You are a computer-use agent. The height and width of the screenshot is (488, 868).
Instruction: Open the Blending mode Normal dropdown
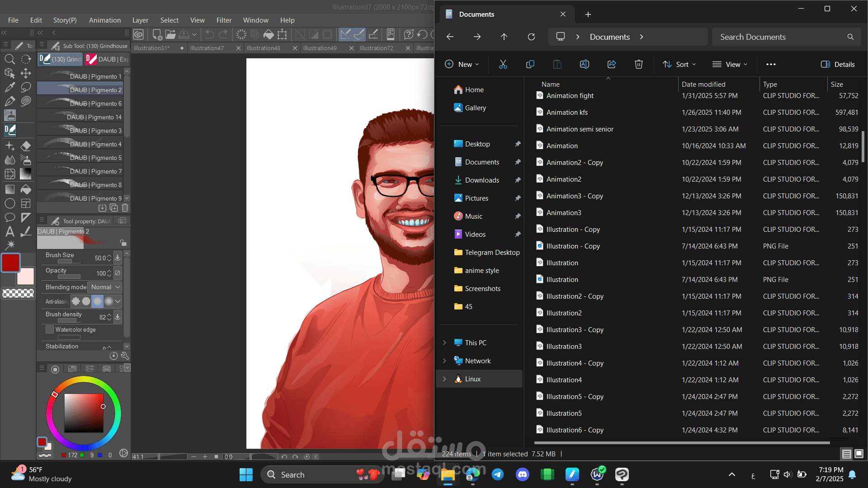[x=105, y=287]
